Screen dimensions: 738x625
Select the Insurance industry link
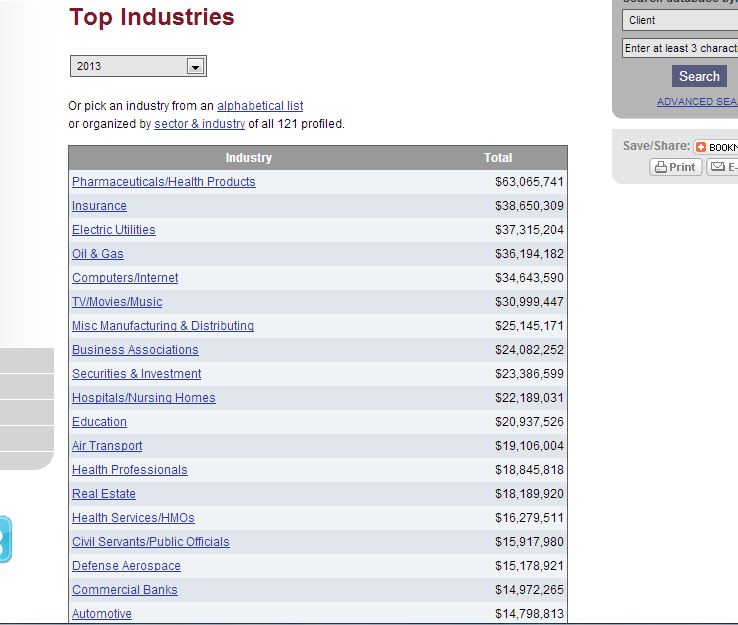click(99, 206)
